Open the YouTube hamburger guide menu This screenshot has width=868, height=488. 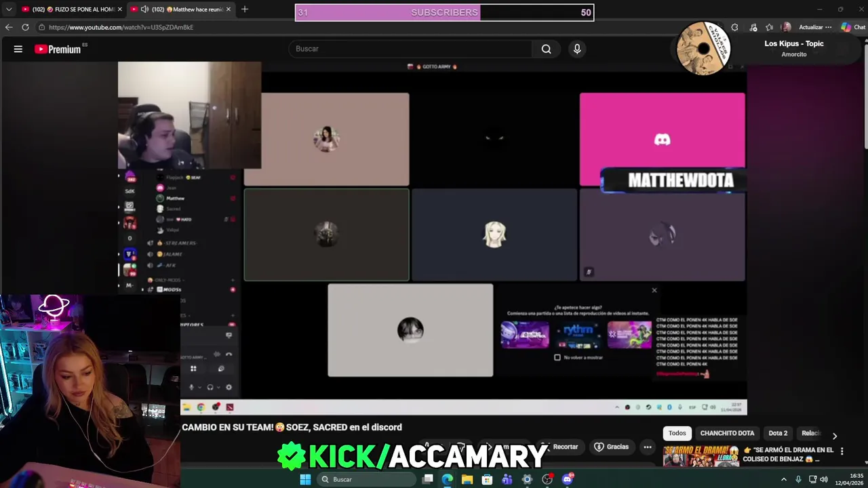pyautogui.click(x=18, y=49)
